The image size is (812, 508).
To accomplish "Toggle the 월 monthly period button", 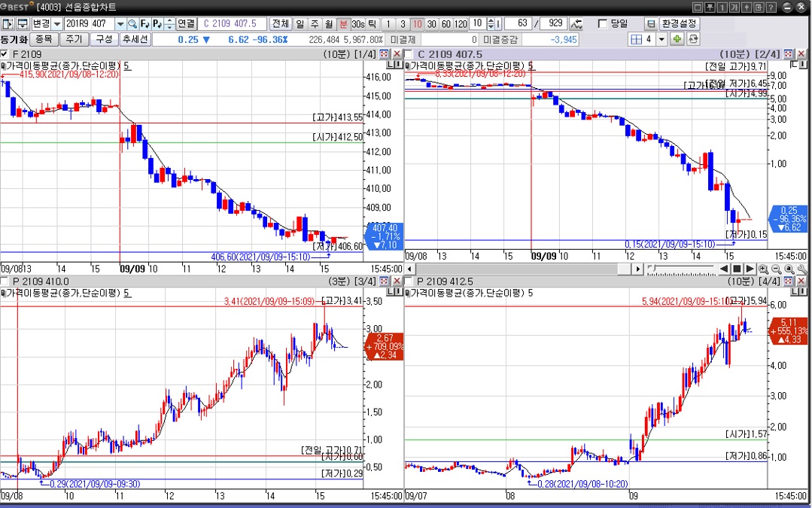I will (x=329, y=24).
